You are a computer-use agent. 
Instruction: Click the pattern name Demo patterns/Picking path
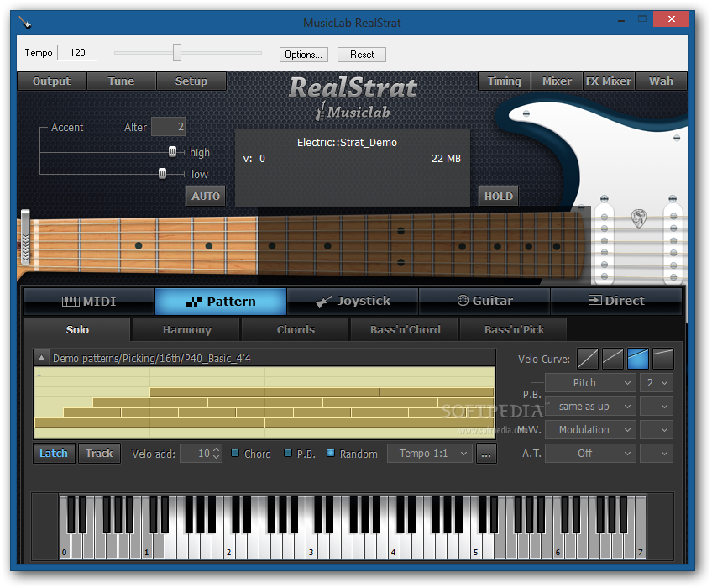152,358
